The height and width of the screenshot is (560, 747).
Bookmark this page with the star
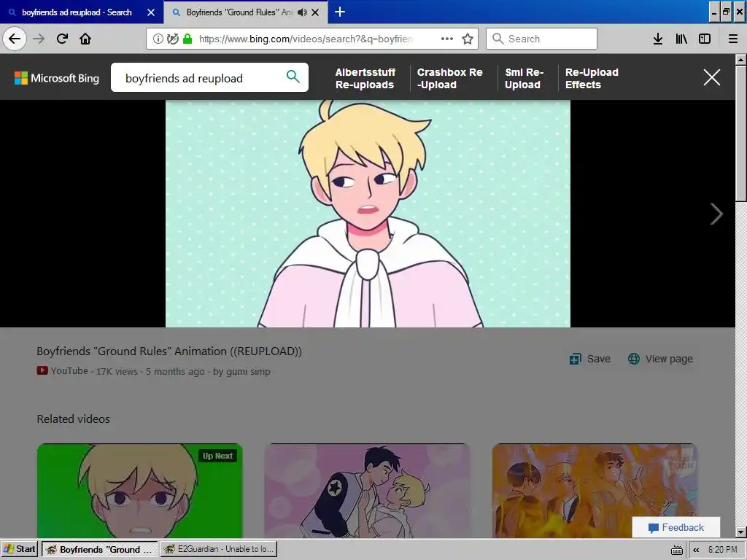(468, 39)
